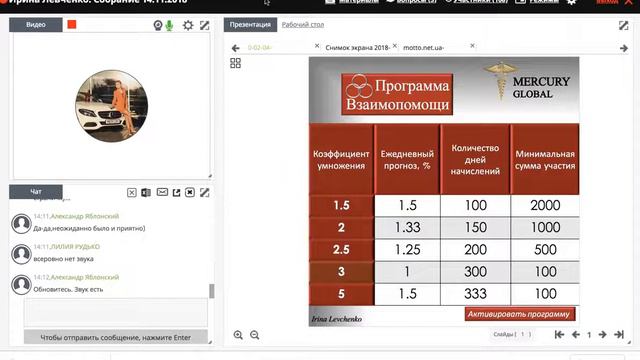Click the chat message 'Обновитесь. Звук есть'
The image size is (640, 360).
click(68, 289)
